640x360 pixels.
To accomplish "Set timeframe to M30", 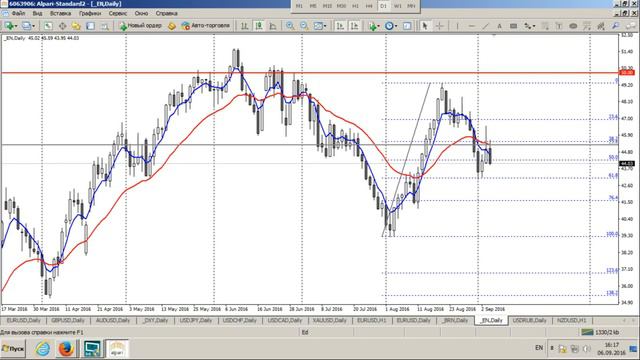I will pos(341,6).
